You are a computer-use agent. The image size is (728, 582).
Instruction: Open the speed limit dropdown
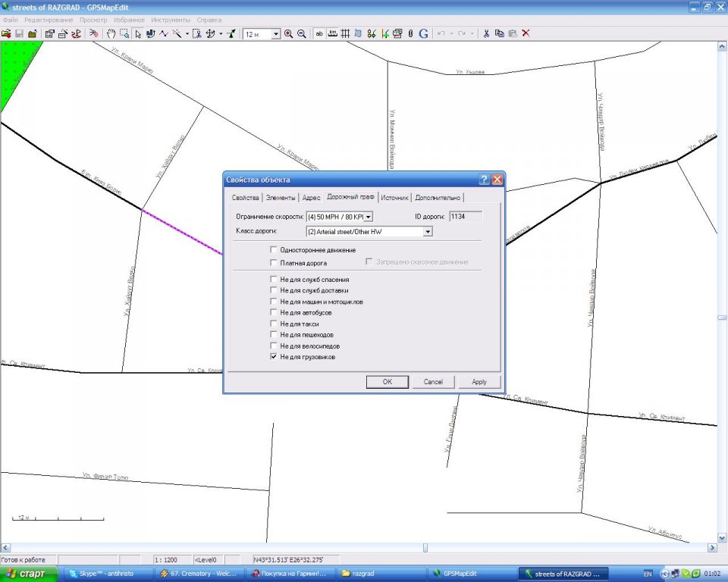click(x=369, y=217)
